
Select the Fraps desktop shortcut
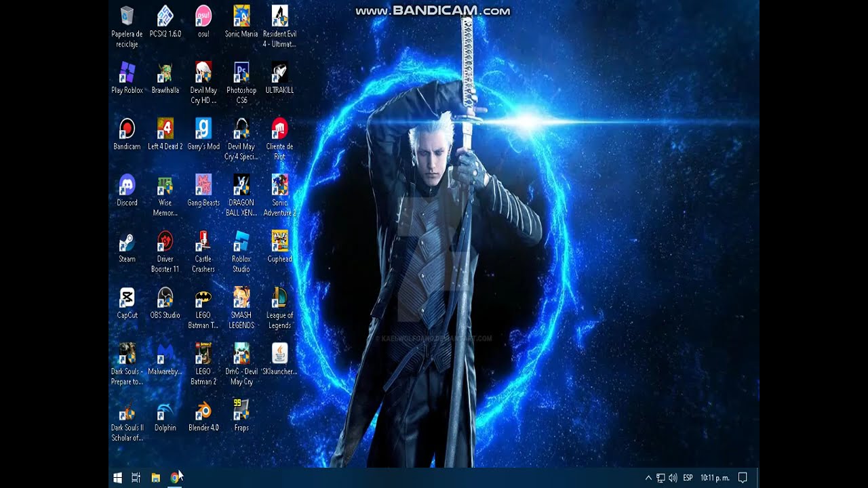click(x=241, y=415)
